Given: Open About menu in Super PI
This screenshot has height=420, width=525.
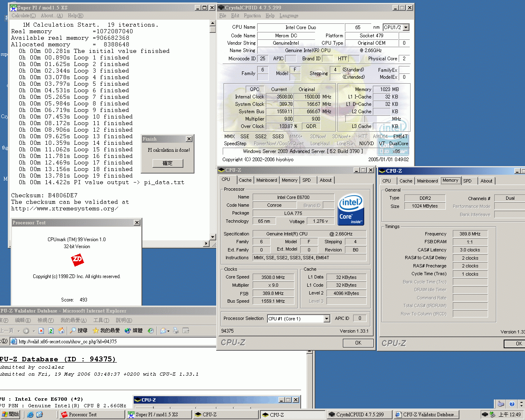Looking at the screenshot, I should pyautogui.click(x=52, y=16).
